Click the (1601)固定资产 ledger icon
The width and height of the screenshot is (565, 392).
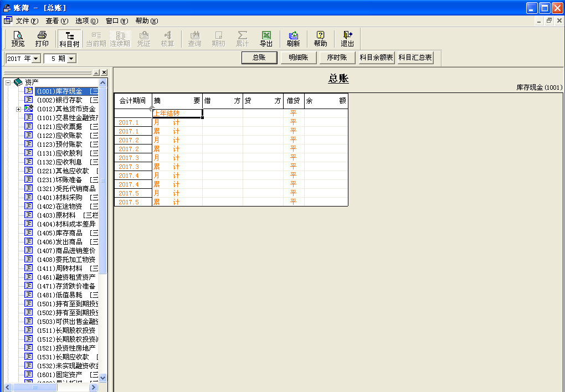tap(28, 374)
